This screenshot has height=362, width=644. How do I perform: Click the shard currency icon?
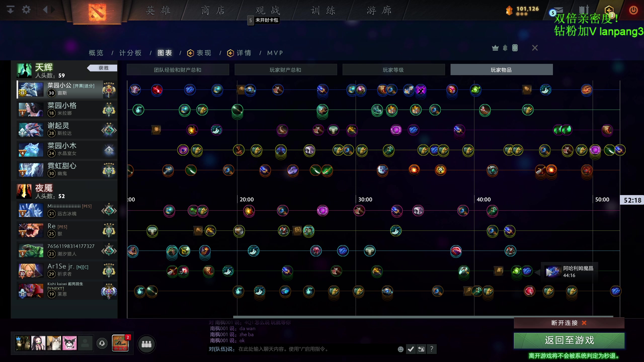pyautogui.click(x=509, y=11)
